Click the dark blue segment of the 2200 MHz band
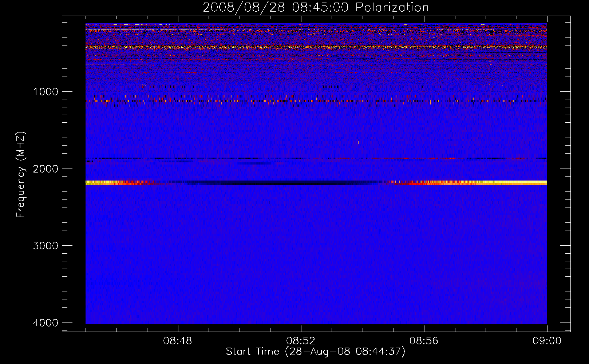589x364 pixels. point(280,183)
